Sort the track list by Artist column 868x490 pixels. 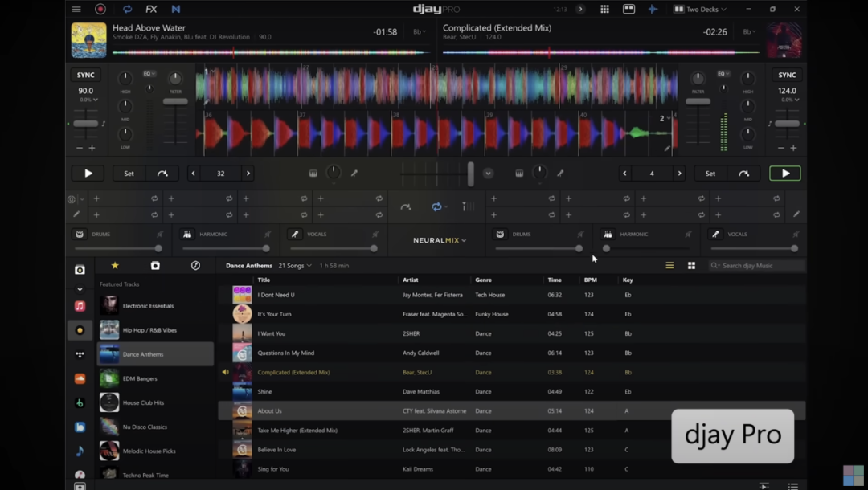pyautogui.click(x=410, y=280)
